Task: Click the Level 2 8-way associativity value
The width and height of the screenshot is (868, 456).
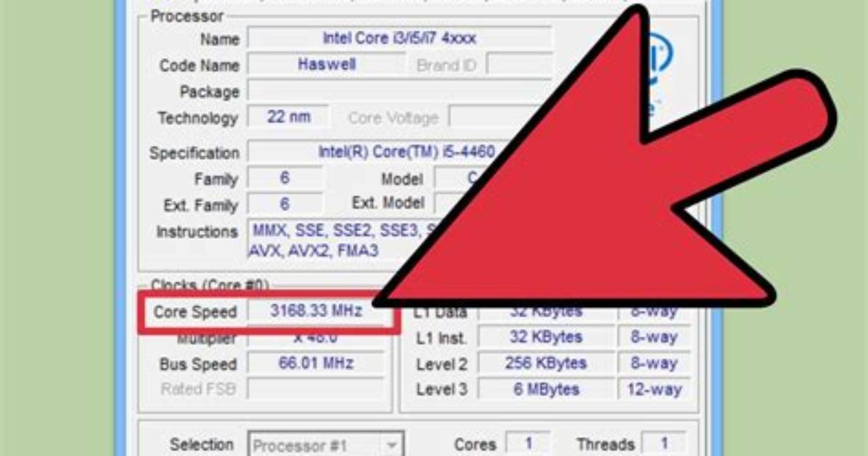Action: tap(654, 363)
